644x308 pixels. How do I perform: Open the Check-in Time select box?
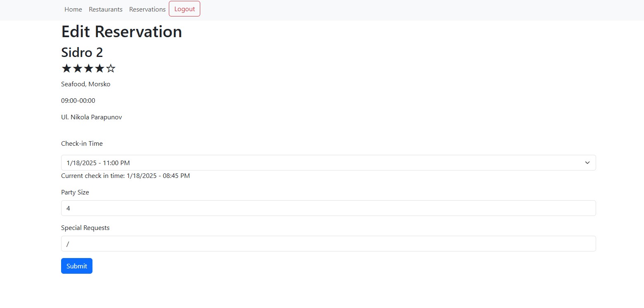(322, 163)
